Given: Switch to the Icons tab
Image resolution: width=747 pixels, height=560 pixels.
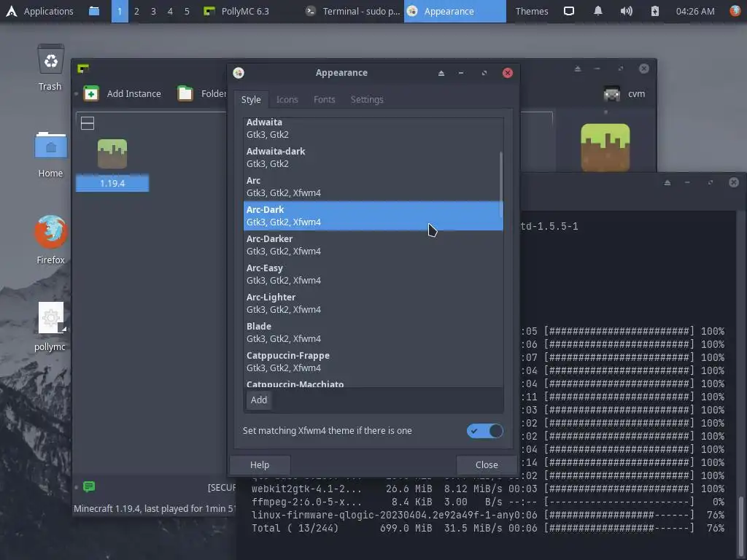Looking at the screenshot, I should pyautogui.click(x=287, y=99).
